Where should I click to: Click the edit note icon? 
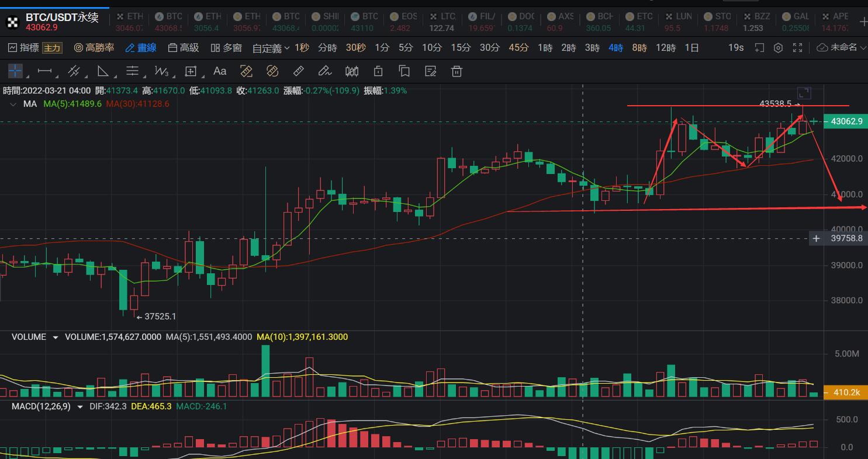click(431, 71)
